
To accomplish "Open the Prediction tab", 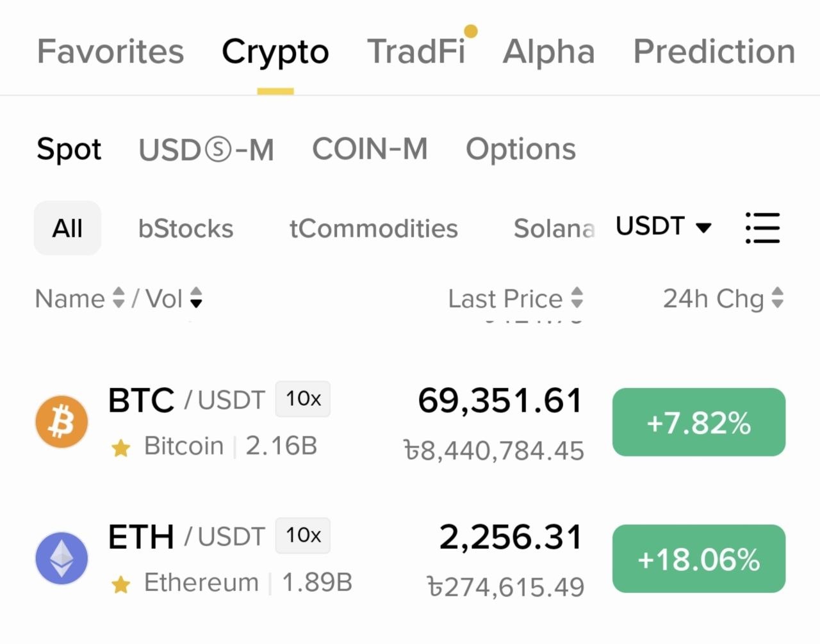I will [714, 51].
